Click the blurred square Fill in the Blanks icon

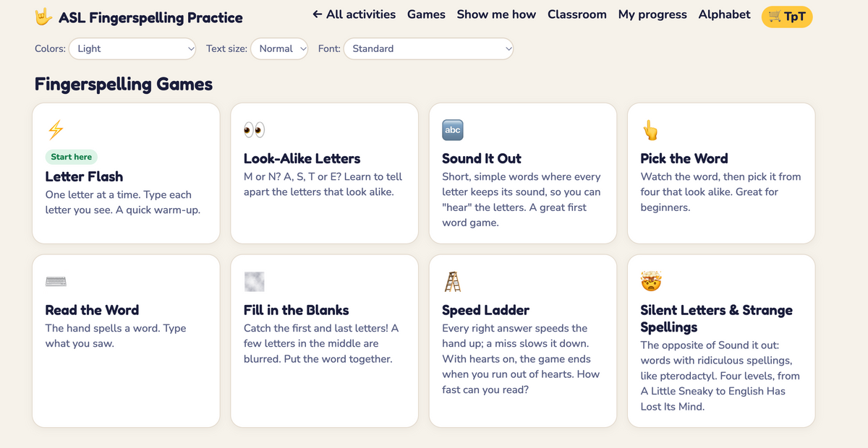point(255,282)
